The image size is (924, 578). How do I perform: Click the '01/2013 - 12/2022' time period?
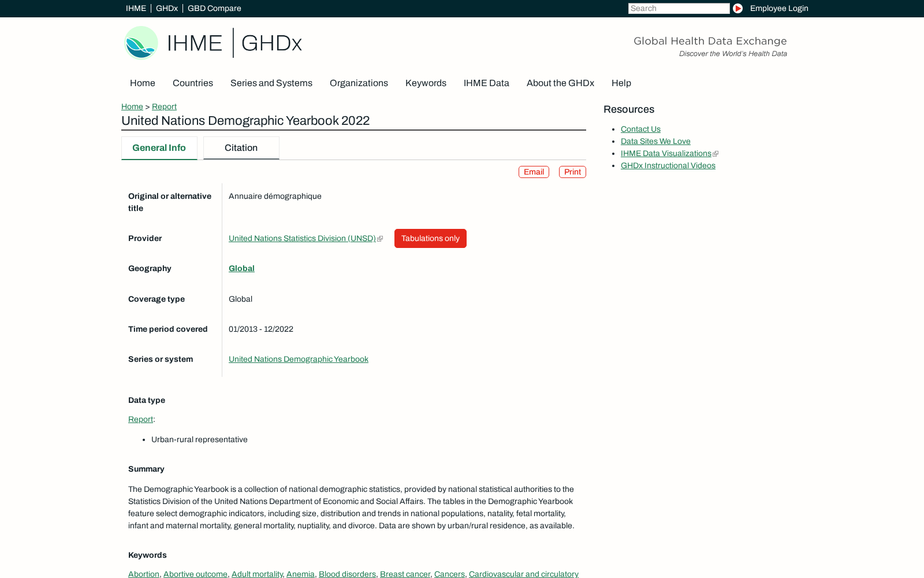click(x=261, y=329)
